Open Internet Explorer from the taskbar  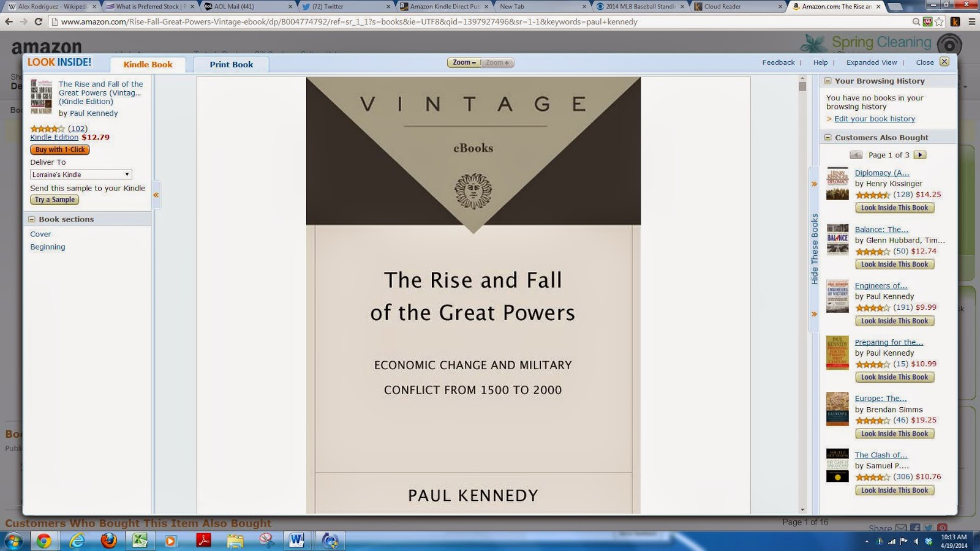point(77,541)
